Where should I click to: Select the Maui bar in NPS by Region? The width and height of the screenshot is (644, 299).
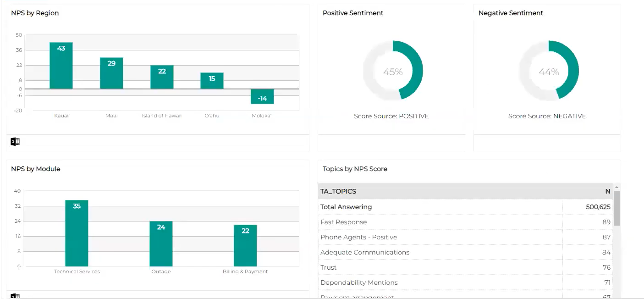111,73
